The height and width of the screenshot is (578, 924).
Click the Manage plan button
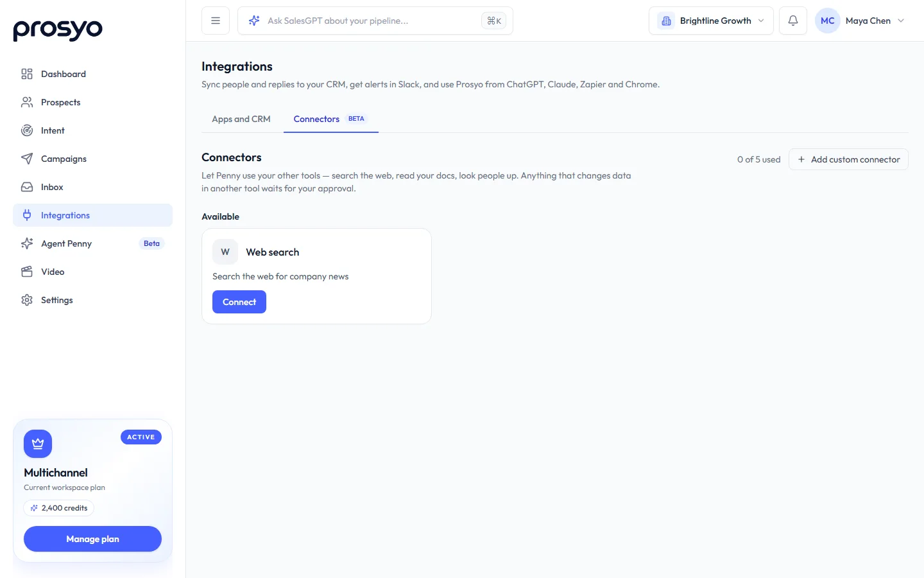pyautogui.click(x=92, y=539)
